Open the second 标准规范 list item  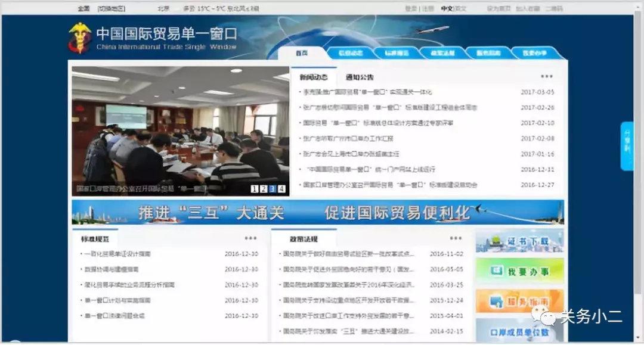point(111,269)
